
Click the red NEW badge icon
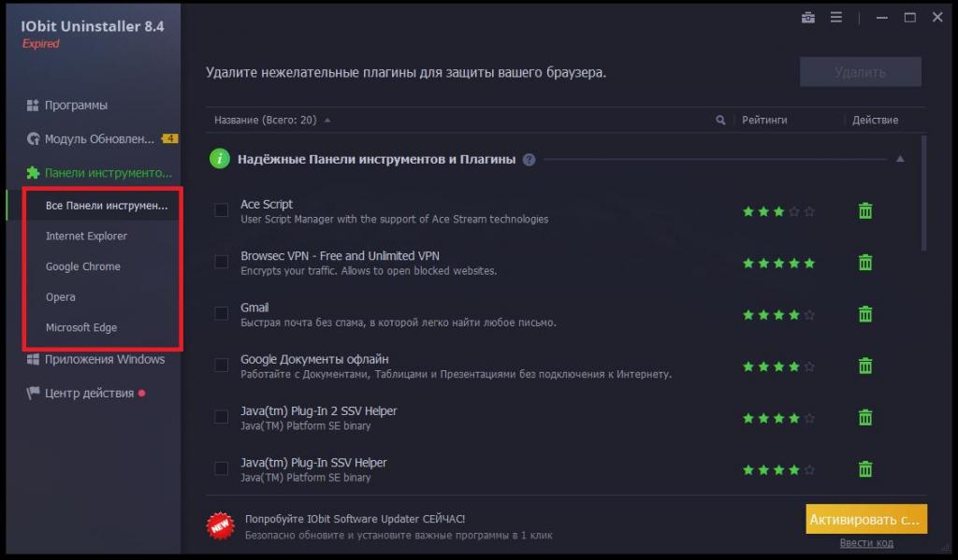[x=220, y=525]
